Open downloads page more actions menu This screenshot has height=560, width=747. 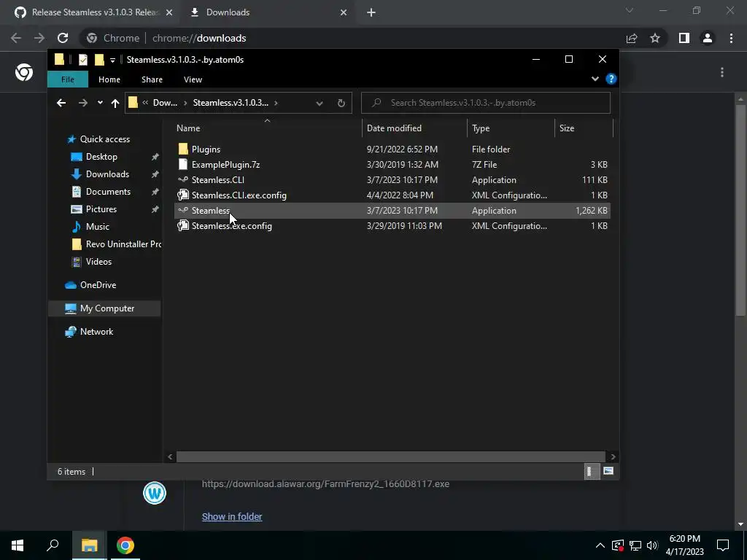[x=722, y=72]
